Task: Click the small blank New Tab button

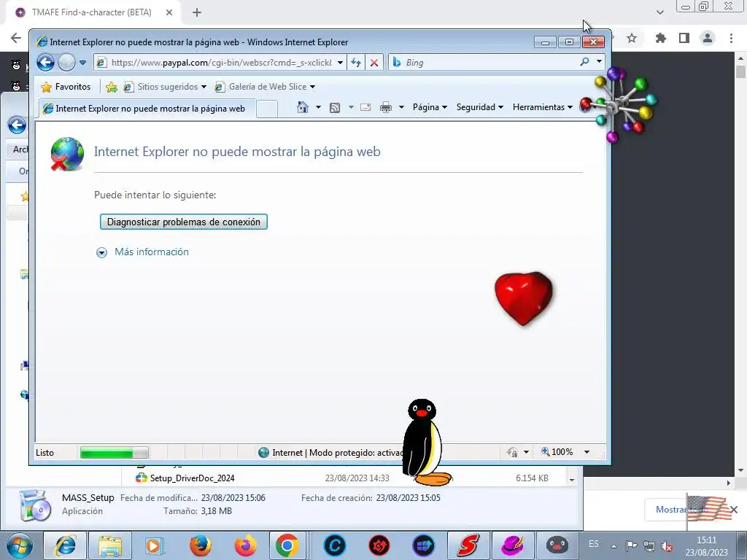Action: pyautogui.click(x=267, y=109)
